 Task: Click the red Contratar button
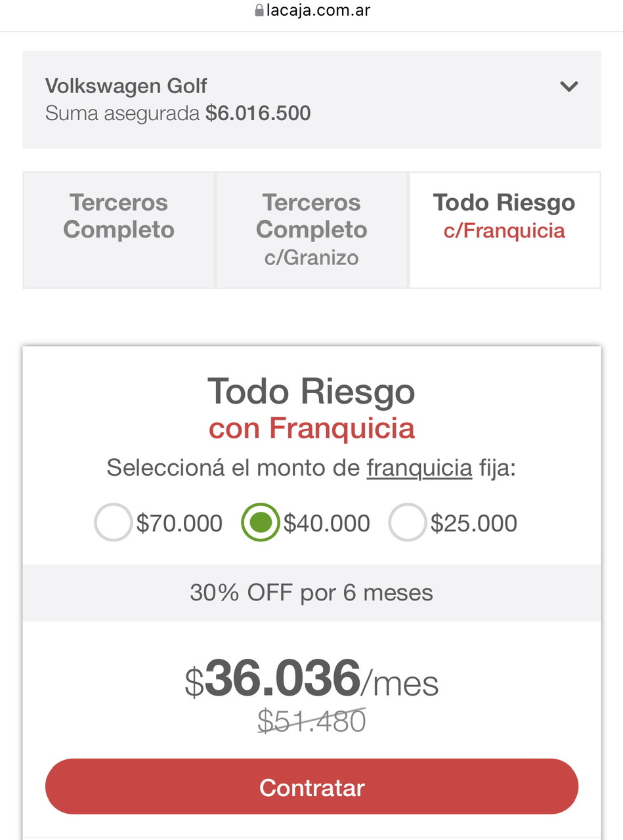click(312, 787)
